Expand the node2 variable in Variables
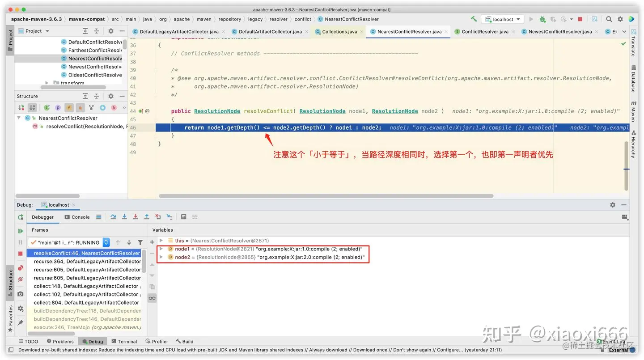Screen dimensions: 644x360 [x=161, y=257]
